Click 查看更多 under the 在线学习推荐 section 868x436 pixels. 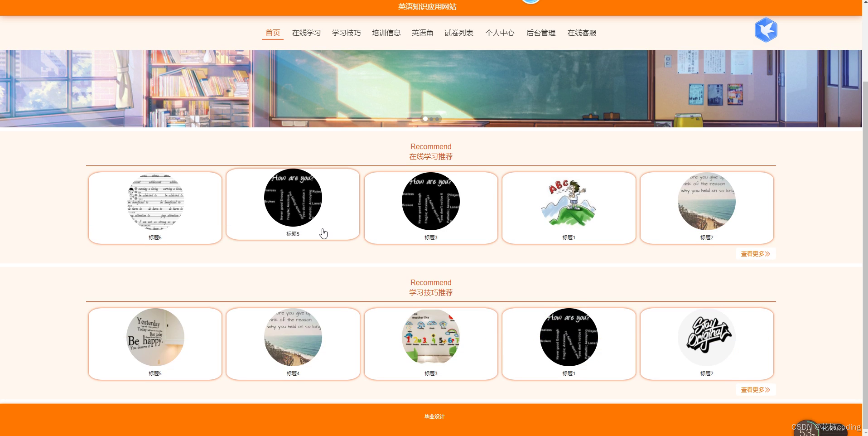tap(755, 254)
